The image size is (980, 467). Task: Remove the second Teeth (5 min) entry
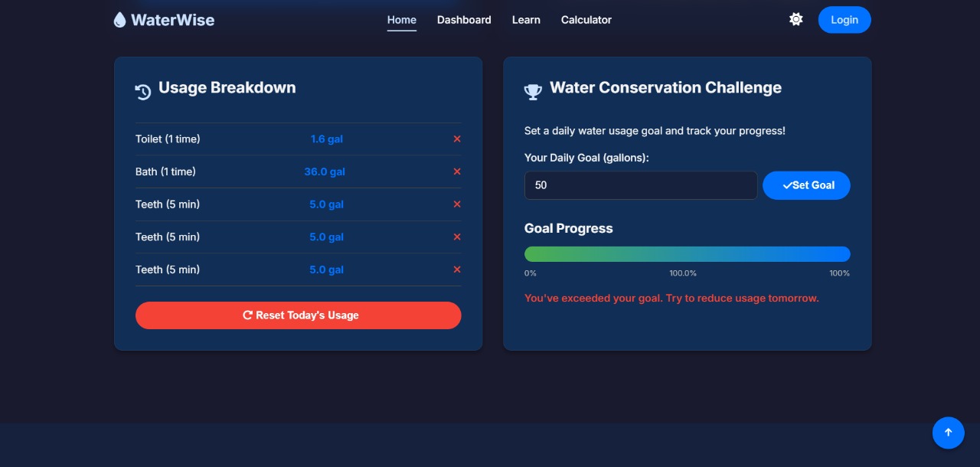point(457,237)
